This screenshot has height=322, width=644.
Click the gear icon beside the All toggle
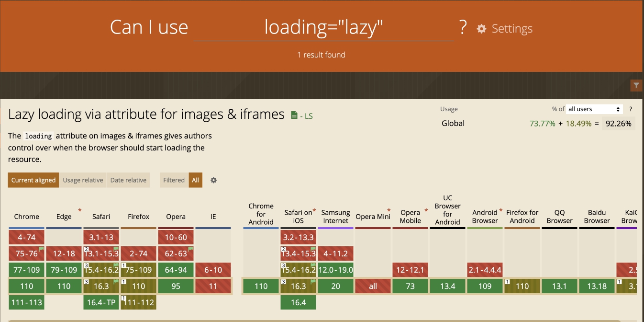pos(214,180)
